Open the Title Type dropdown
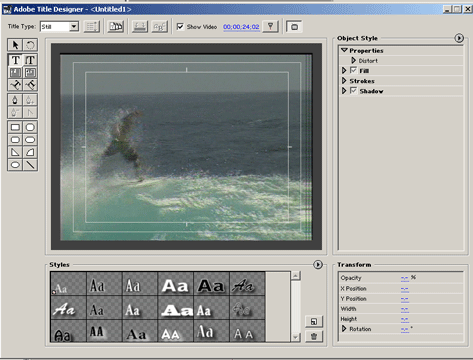 tap(74, 27)
